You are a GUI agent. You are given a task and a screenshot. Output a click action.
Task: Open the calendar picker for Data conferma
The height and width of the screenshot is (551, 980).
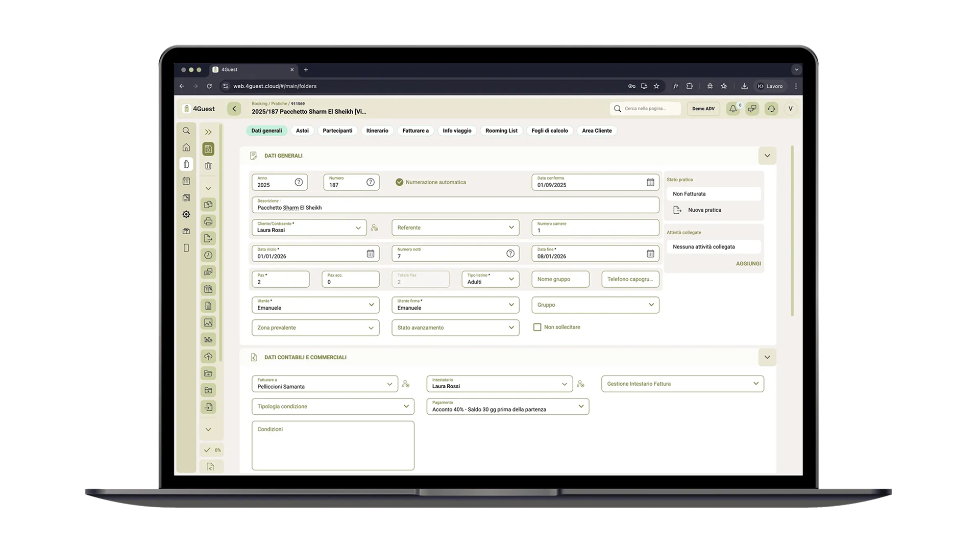pyautogui.click(x=650, y=182)
